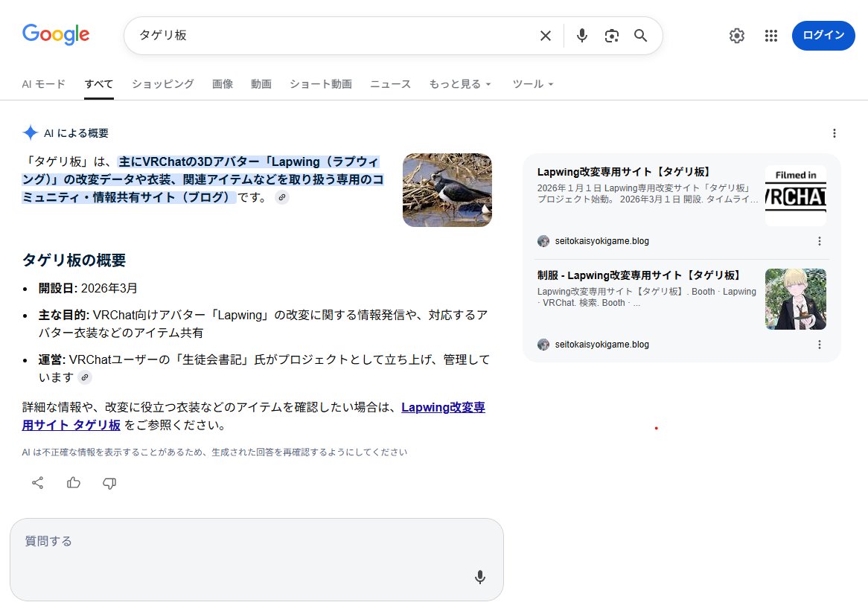
Task: Click the Filmed in VRChat thumbnail
Action: (796, 196)
